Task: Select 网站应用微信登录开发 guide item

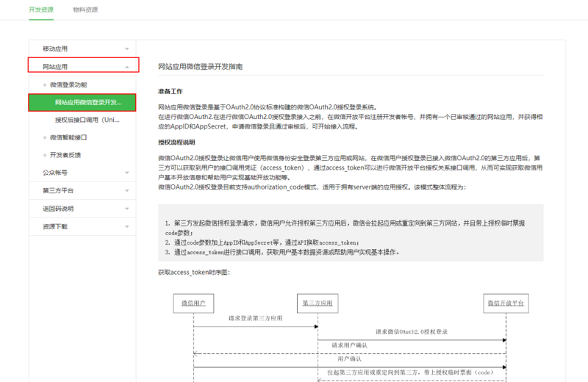Action: (82, 102)
